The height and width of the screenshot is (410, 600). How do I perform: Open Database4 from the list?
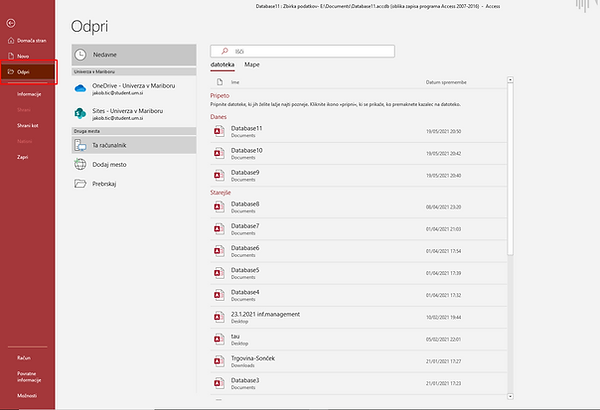[359, 295]
